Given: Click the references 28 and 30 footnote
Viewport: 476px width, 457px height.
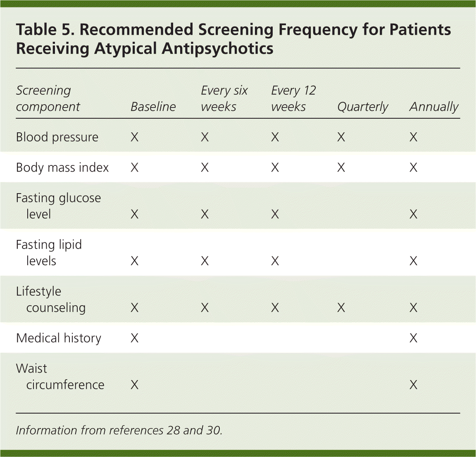Looking at the screenshot, I should click(119, 430).
